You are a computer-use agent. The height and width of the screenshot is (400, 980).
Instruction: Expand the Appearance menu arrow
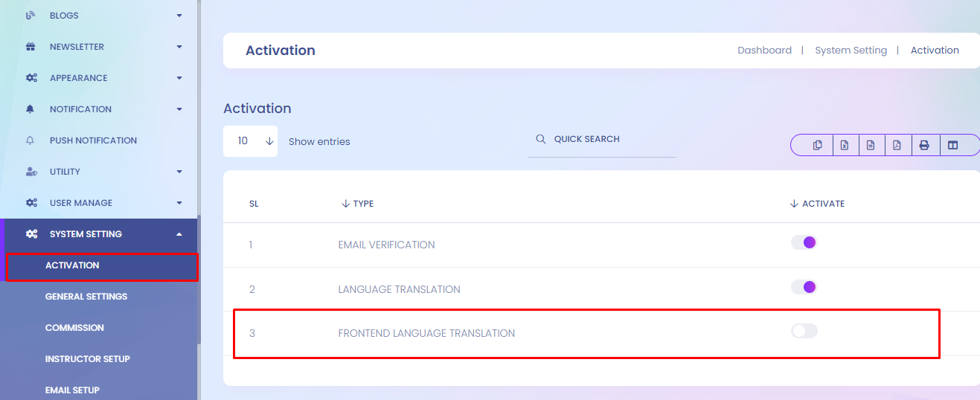pos(179,78)
